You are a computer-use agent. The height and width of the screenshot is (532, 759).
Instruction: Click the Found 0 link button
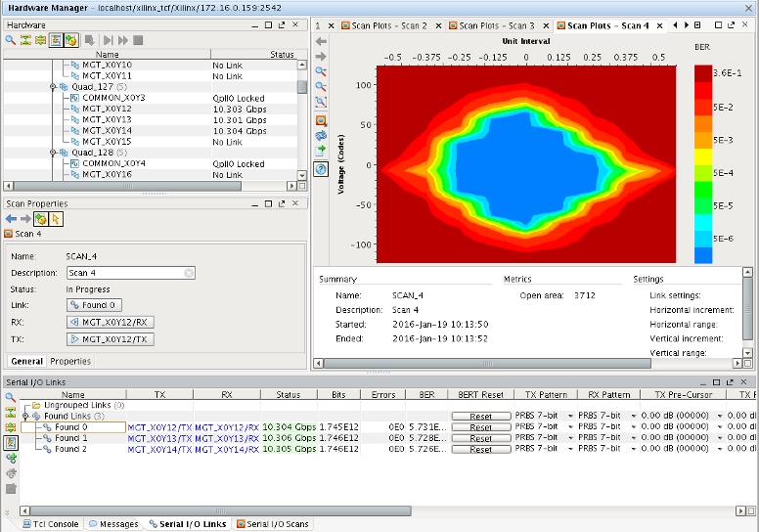tap(94, 305)
